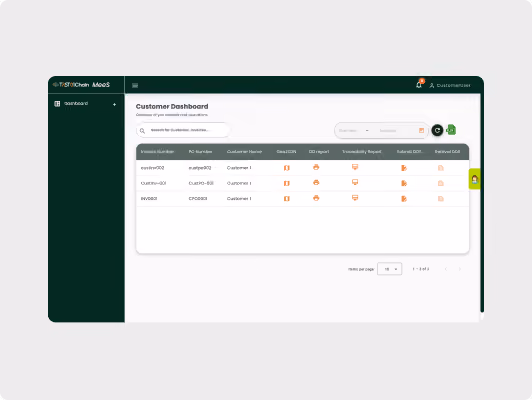Screen dimensions: 532x400
Task: Click the Submit DDS column header
Action: pyautogui.click(x=410, y=152)
